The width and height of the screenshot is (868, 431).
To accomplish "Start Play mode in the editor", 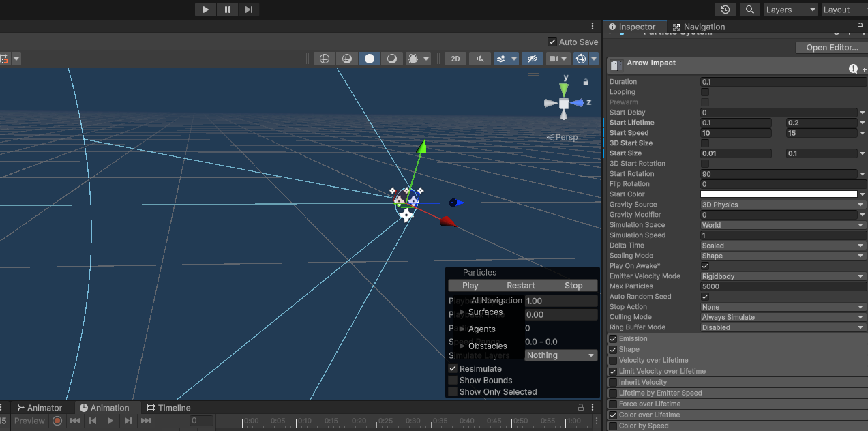I will coord(205,10).
